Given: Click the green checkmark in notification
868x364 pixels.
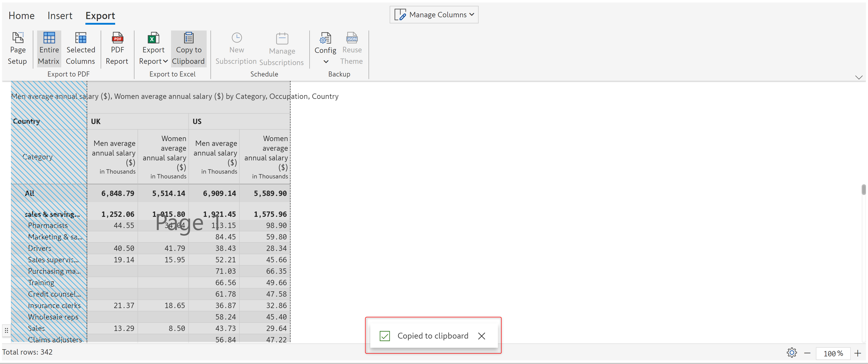Looking at the screenshot, I should coord(385,336).
